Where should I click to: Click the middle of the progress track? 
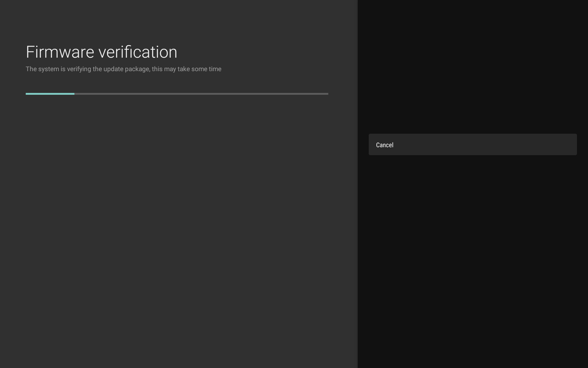click(x=177, y=94)
